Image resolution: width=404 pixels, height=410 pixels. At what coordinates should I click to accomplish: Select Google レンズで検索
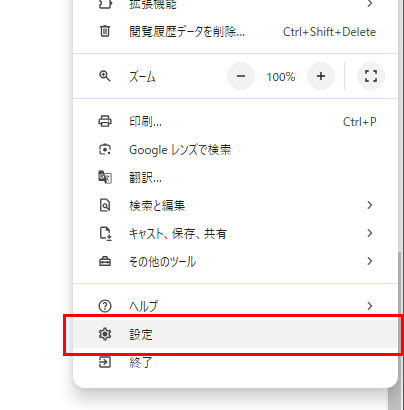coord(235,149)
